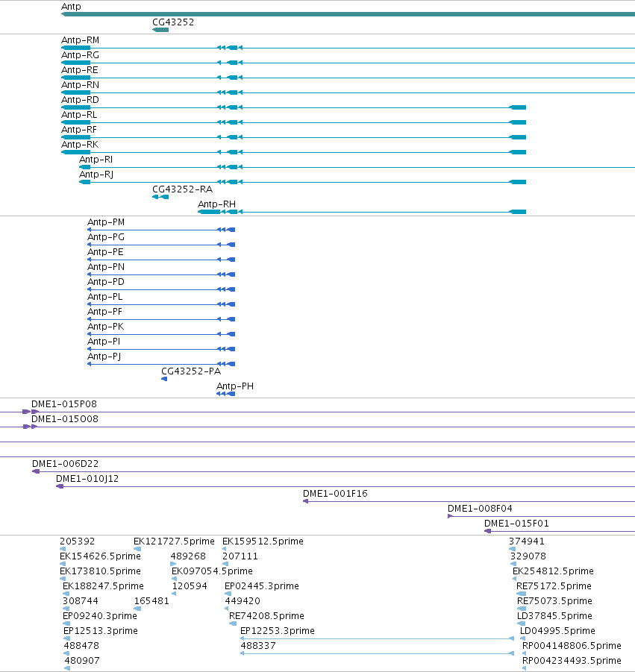Click the 329078 feature label
Screen dimensions: 635x672
tap(528, 556)
